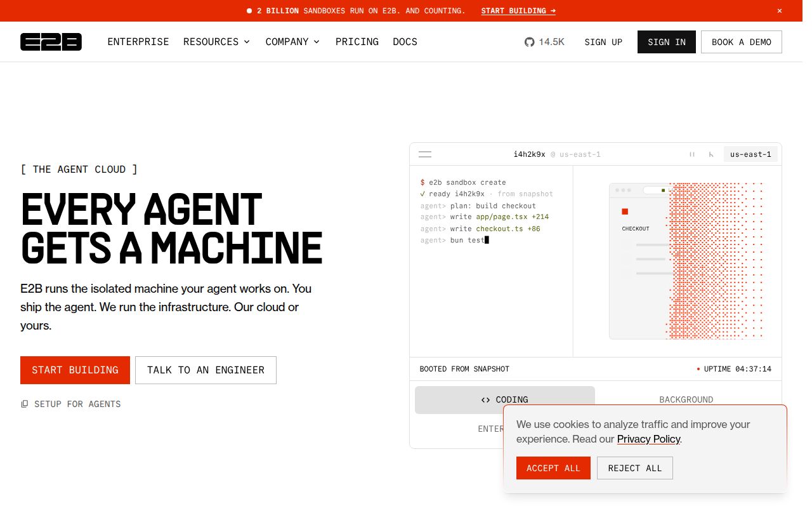Click the Sign In button
This screenshot has height=508, width=812.
pos(667,42)
